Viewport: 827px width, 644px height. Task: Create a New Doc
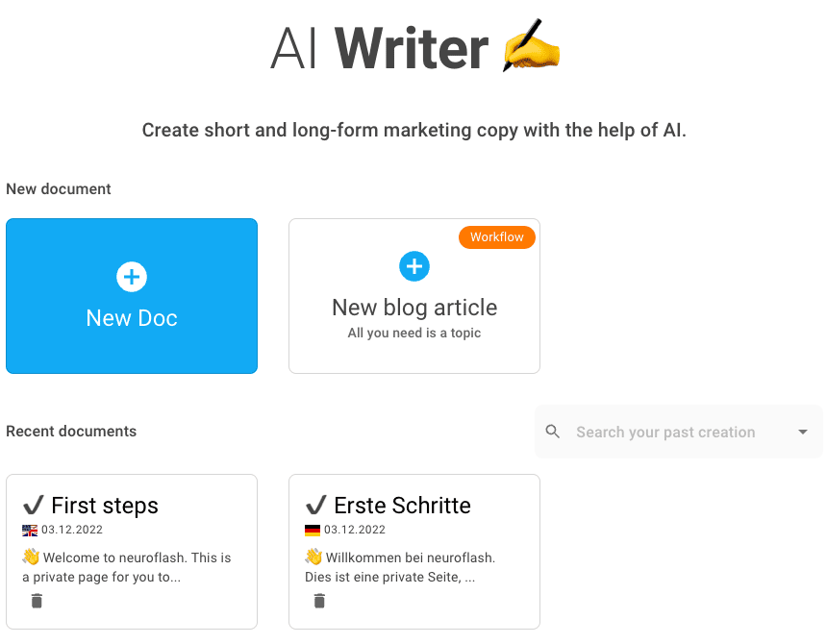tap(132, 296)
